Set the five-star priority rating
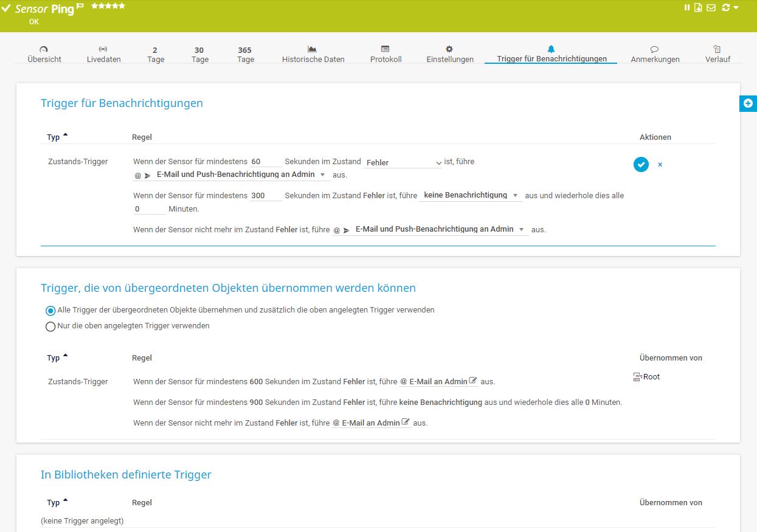757x532 pixels. pyautogui.click(x=122, y=5)
